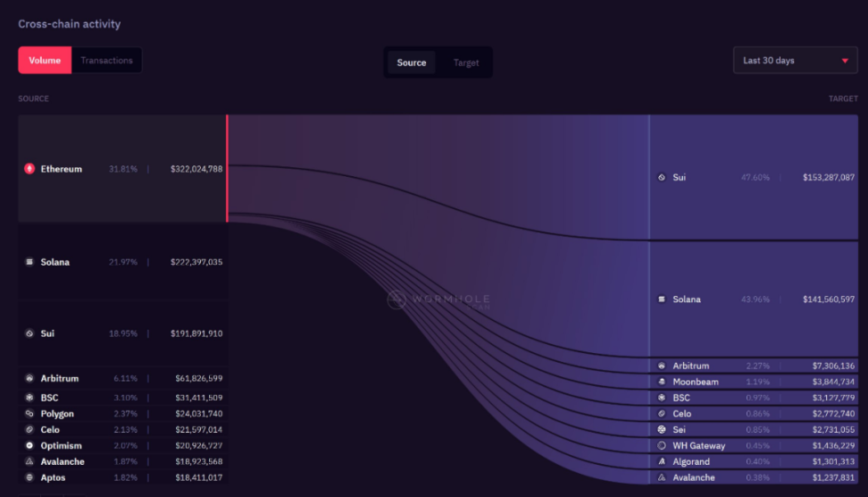Click the Moonbeam icon in target list
868x497 pixels.
click(x=662, y=382)
